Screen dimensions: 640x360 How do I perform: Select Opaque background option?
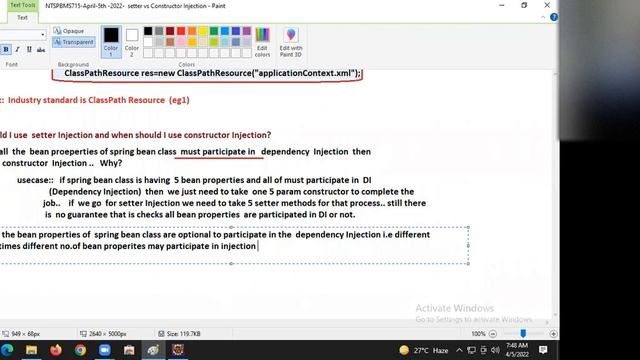click(69, 31)
